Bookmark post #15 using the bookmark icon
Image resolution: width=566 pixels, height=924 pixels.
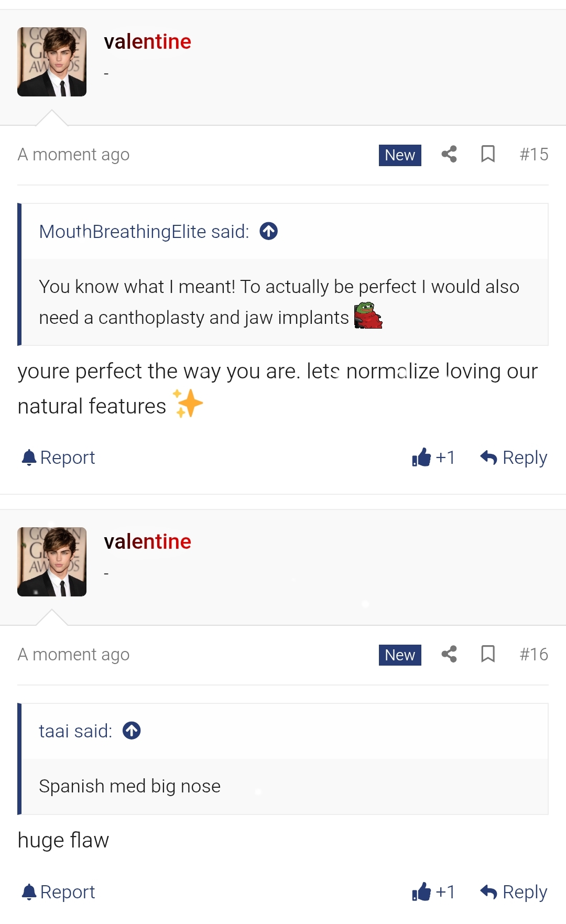coord(487,154)
